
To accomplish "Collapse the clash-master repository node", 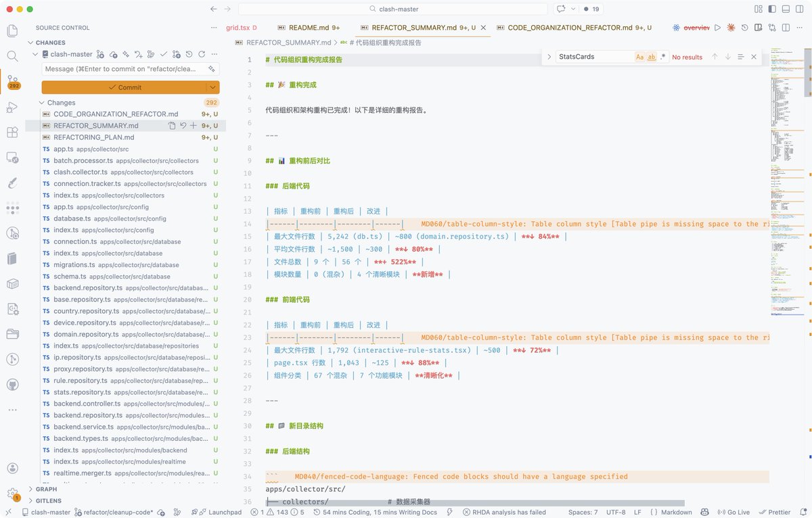I will pyautogui.click(x=34, y=54).
